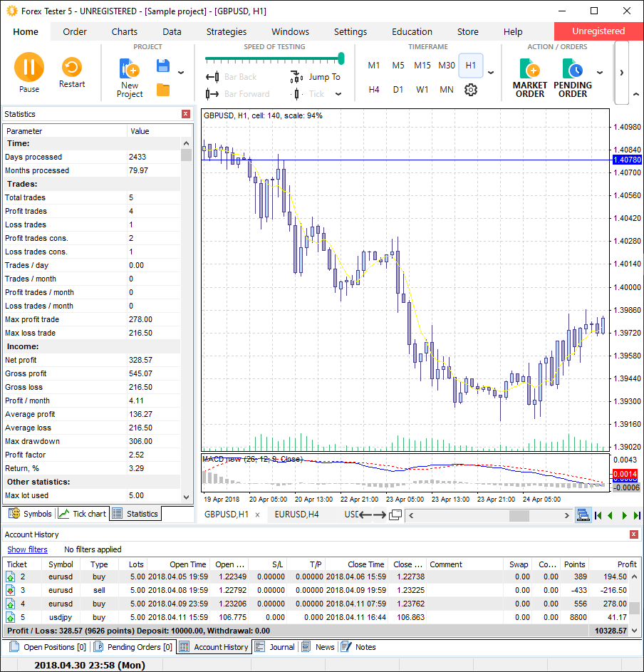Click the Show filters link

[x=27, y=549]
